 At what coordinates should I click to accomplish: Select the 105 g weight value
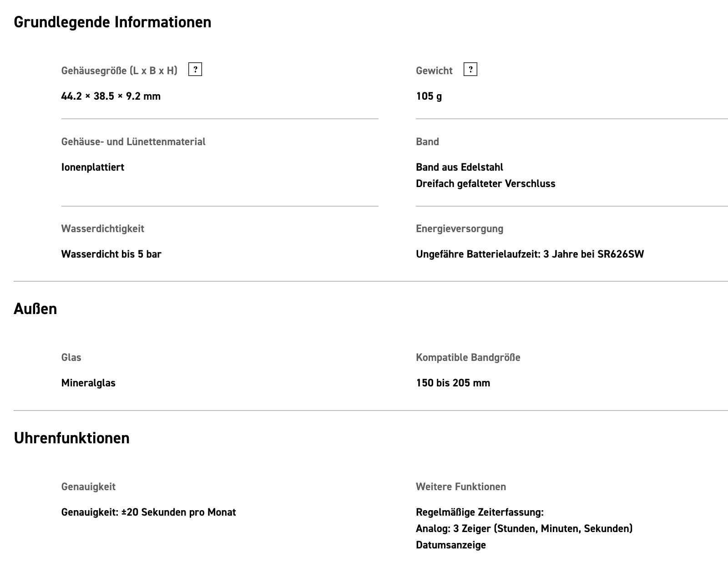pos(429,96)
